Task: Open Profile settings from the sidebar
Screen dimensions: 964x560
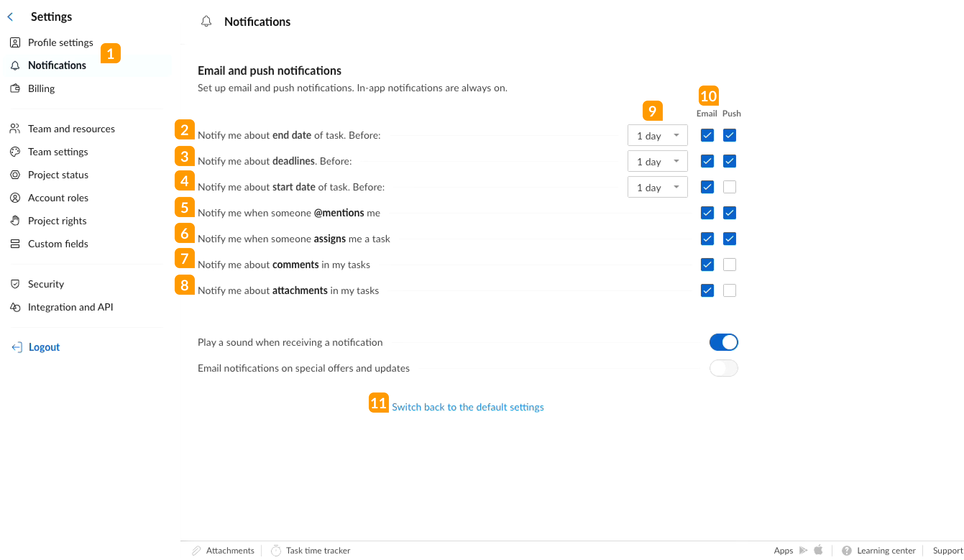Action: pyautogui.click(x=60, y=42)
